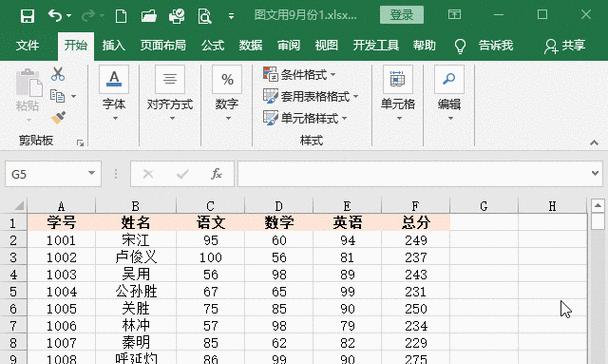Expand the formula bar with the arrow
608x364 pixels.
(595, 173)
